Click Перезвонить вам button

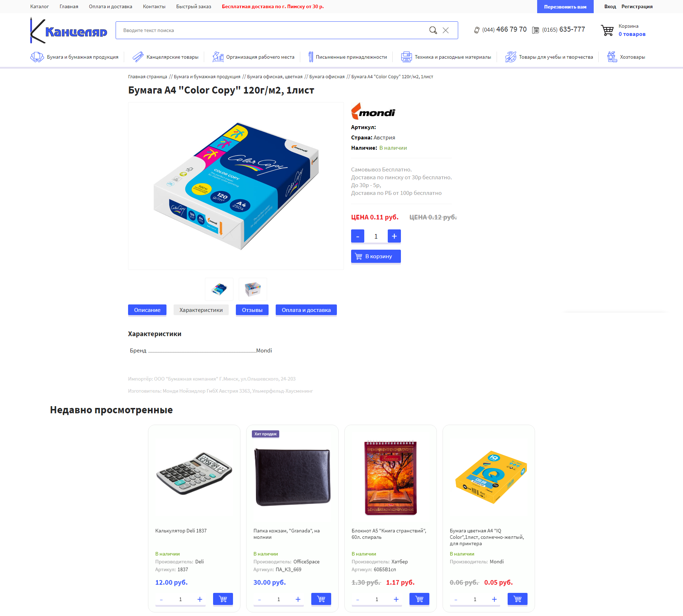click(x=565, y=7)
